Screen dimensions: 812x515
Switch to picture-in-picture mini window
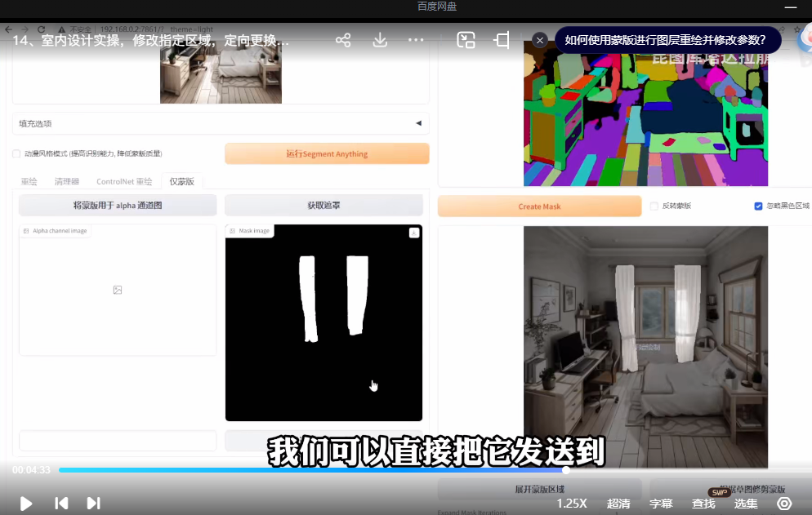click(466, 40)
